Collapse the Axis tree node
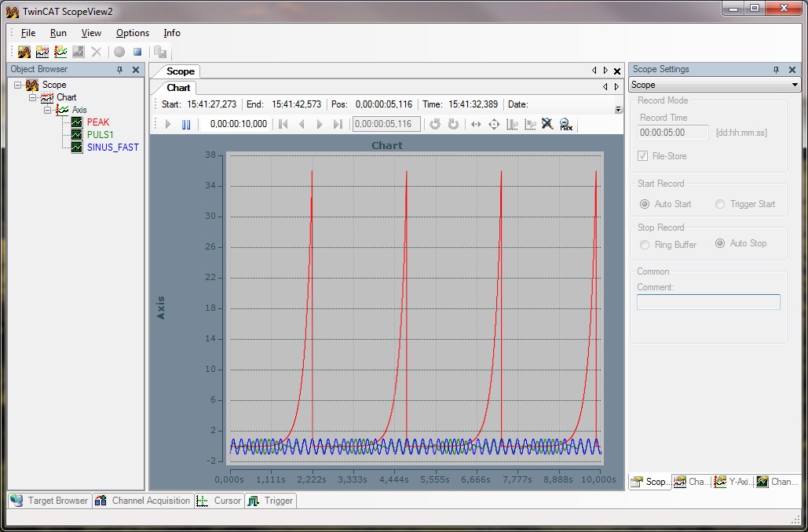Screen dimensions: 808x532 tap(48, 110)
